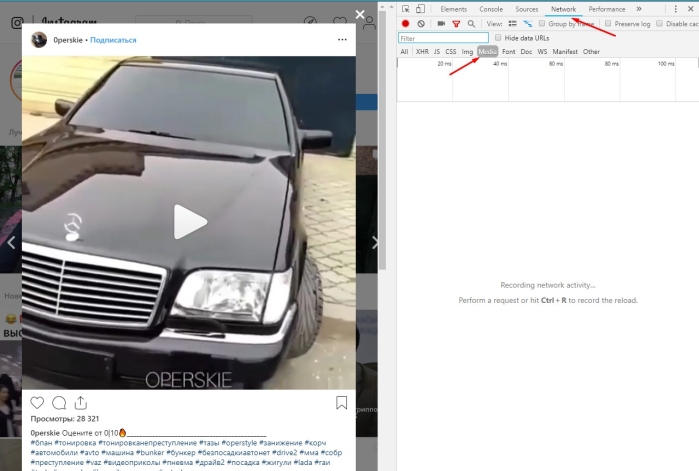Filter requests by Media

point(487,52)
